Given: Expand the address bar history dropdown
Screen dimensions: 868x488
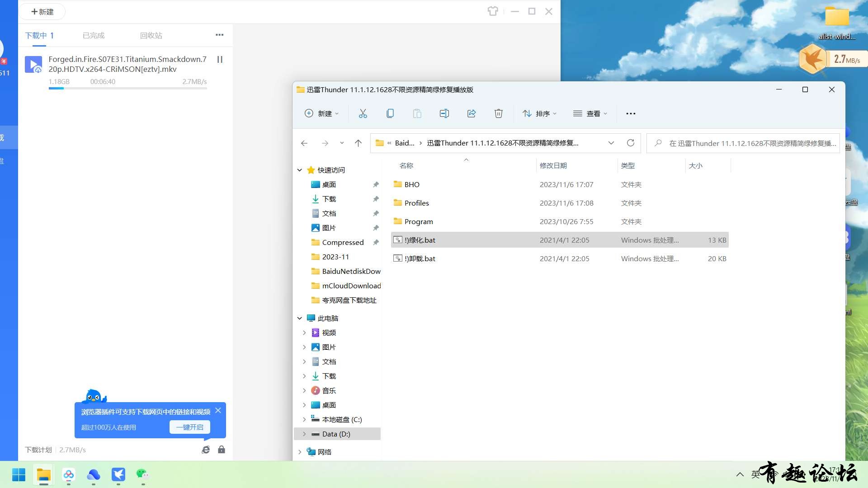Looking at the screenshot, I should coord(611,143).
